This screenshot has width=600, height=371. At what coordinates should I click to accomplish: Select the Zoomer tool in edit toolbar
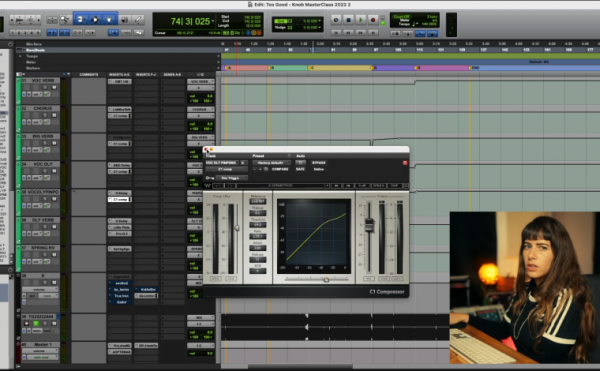click(65, 19)
